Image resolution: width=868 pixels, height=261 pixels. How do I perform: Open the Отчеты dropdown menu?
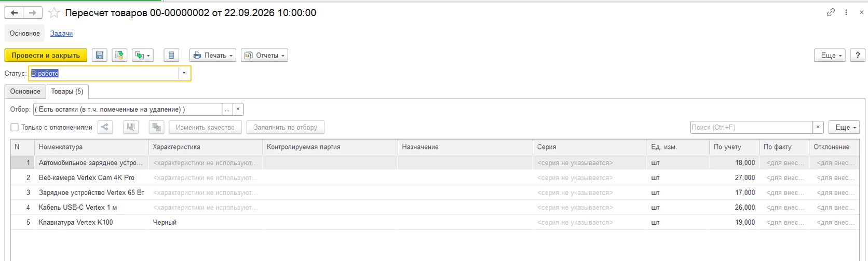coord(264,56)
